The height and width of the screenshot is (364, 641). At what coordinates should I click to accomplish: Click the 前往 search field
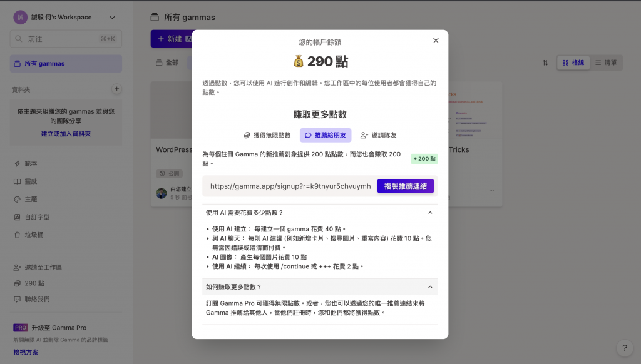[66, 39]
